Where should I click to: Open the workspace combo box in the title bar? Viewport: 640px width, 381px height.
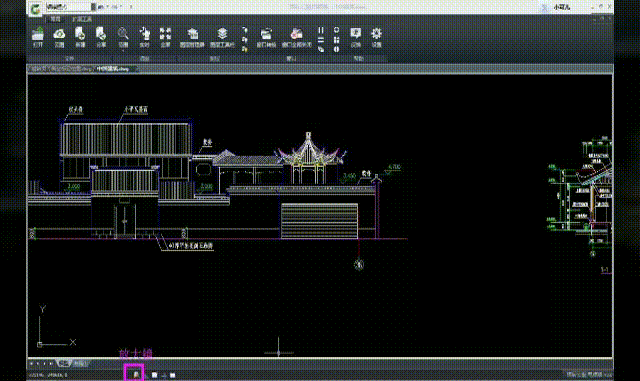tap(71, 7)
